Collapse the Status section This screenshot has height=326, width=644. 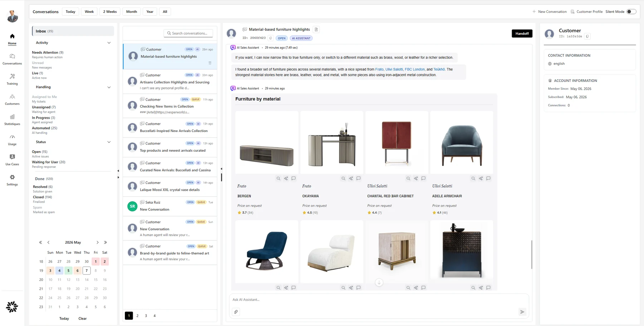click(x=109, y=142)
